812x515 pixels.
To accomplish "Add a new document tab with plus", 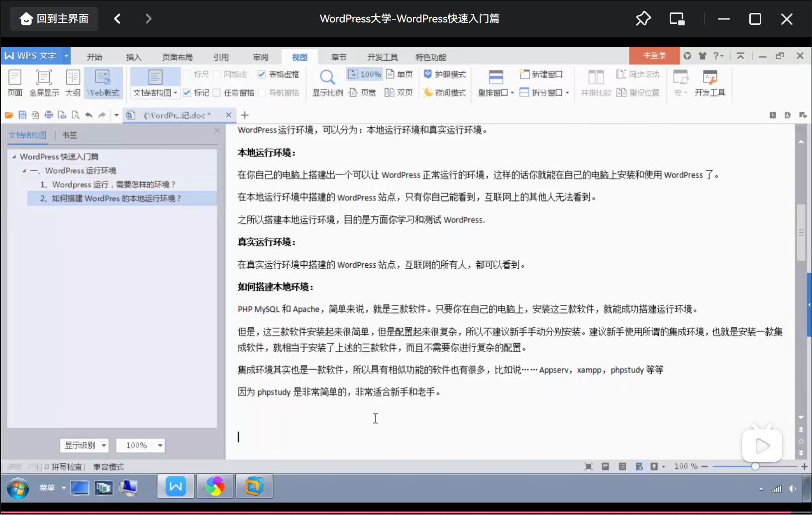I will (245, 115).
